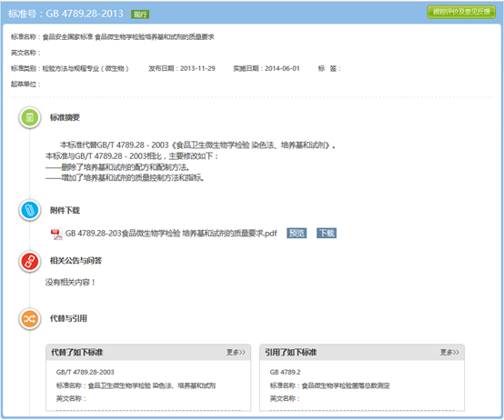The image size is (504, 420).
Task: Click the 代替与引用 section heading
Action: [68, 318]
